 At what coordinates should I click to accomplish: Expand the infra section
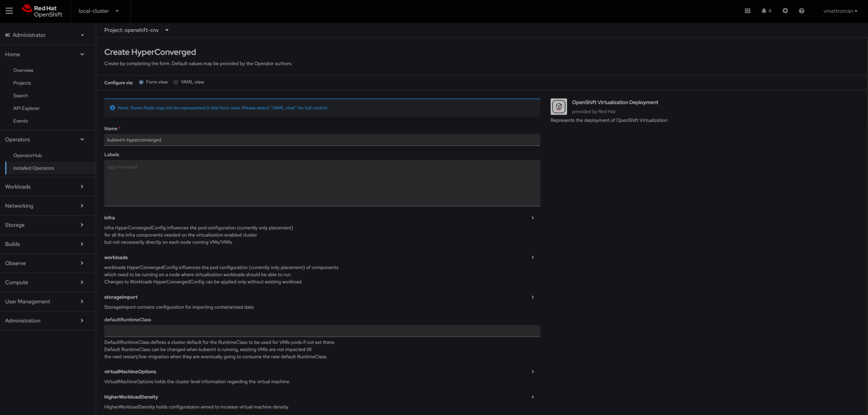click(x=532, y=218)
